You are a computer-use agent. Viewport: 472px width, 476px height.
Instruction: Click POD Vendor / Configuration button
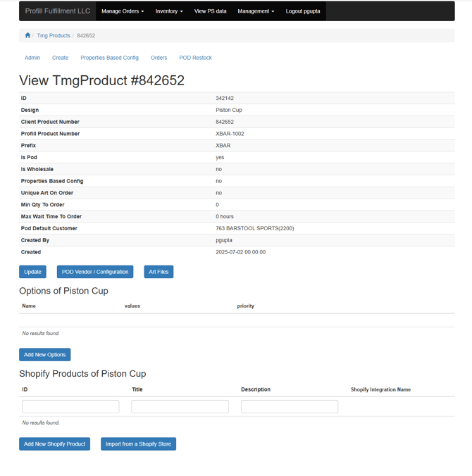click(x=95, y=272)
